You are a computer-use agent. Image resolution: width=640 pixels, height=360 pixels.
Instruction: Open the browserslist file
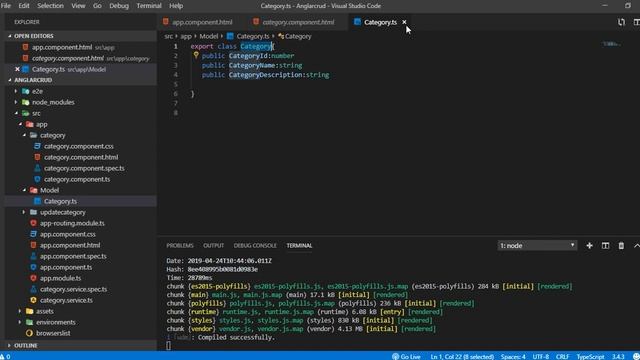53,333
